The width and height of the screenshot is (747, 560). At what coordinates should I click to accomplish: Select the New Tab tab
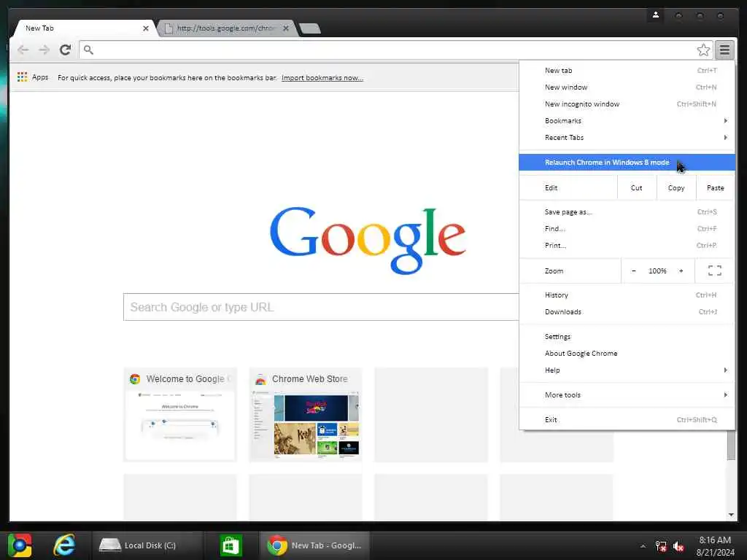83,28
